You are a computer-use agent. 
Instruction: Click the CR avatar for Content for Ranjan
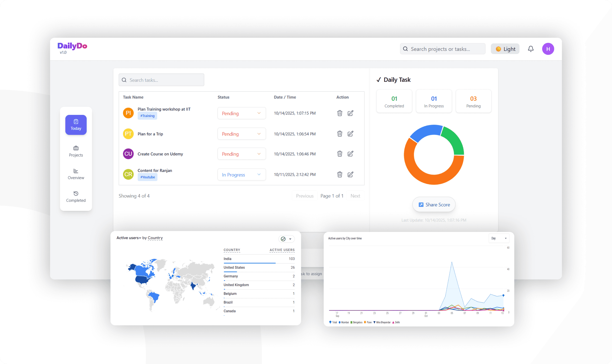click(128, 174)
